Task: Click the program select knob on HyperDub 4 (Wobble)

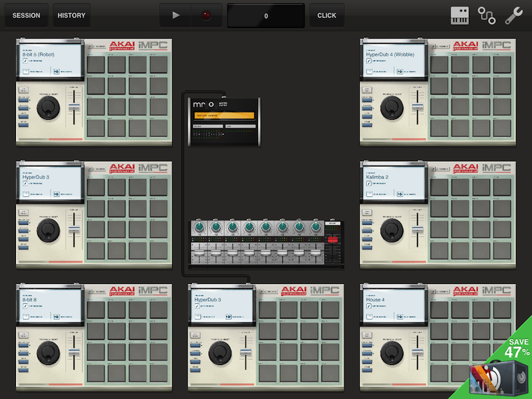Action: coord(392,108)
